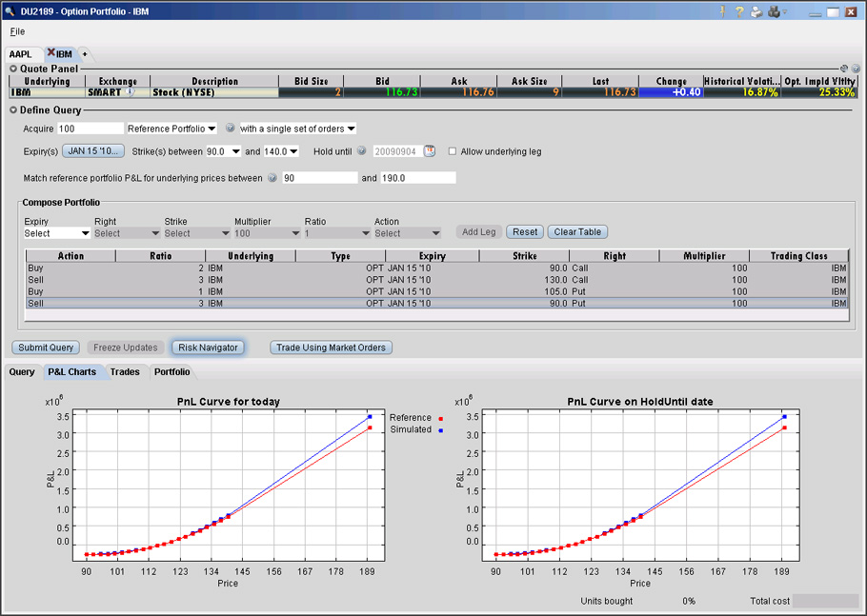Click the Simulated legend blue marker
867x616 pixels.
pyautogui.click(x=441, y=429)
